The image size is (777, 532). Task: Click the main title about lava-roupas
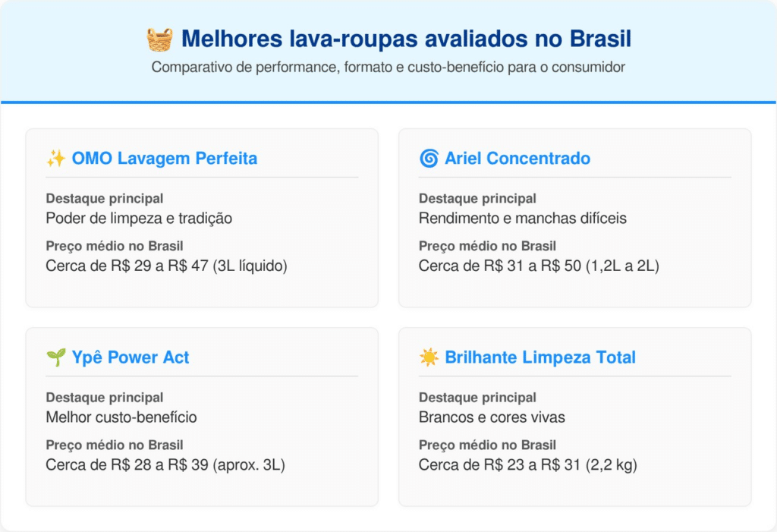coord(406,39)
